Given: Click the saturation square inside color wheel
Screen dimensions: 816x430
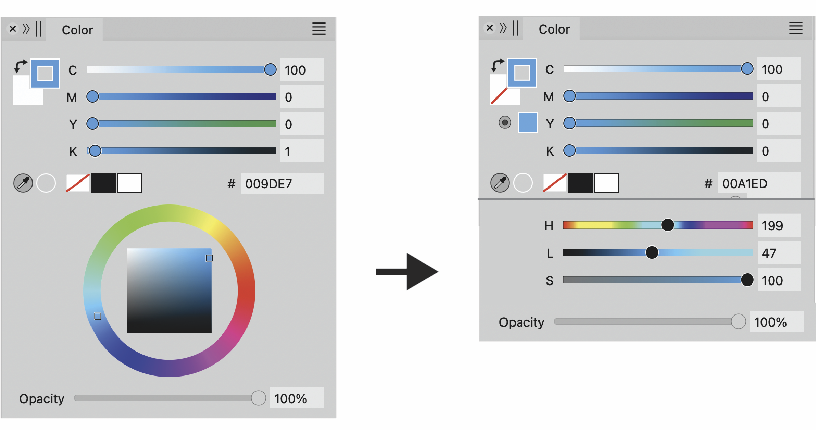Looking at the screenshot, I should [169, 290].
